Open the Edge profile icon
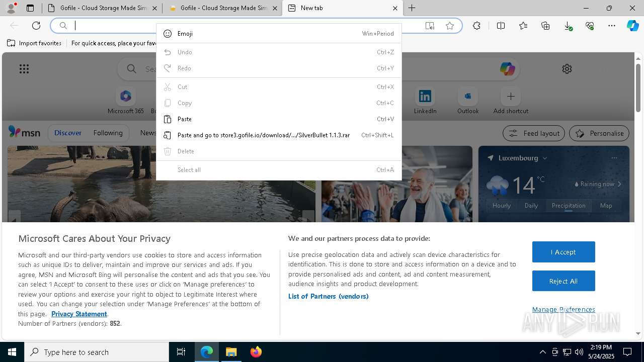This screenshot has height=362, width=644. click(11, 8)
